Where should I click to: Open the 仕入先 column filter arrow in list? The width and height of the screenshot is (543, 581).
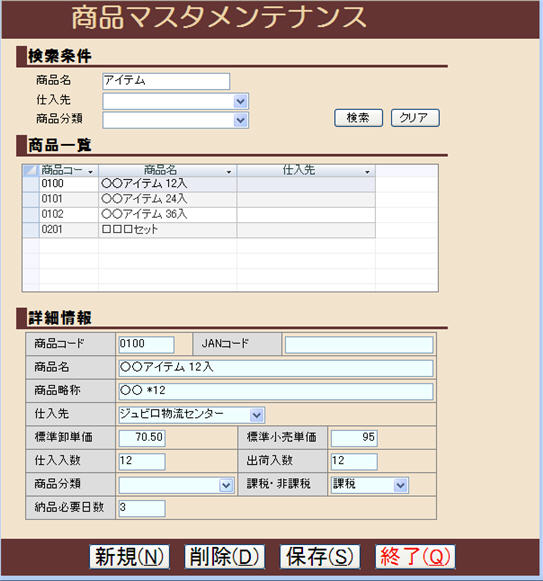pos(367,172)
